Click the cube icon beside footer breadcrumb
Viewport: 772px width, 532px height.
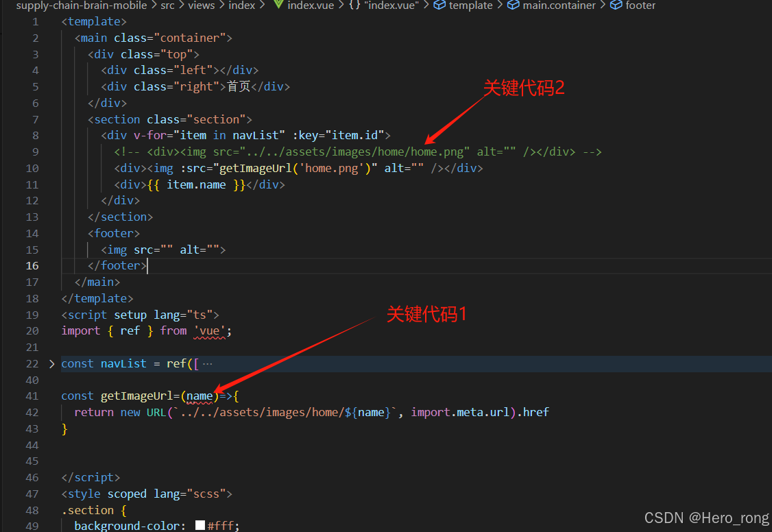click(616, 5)
